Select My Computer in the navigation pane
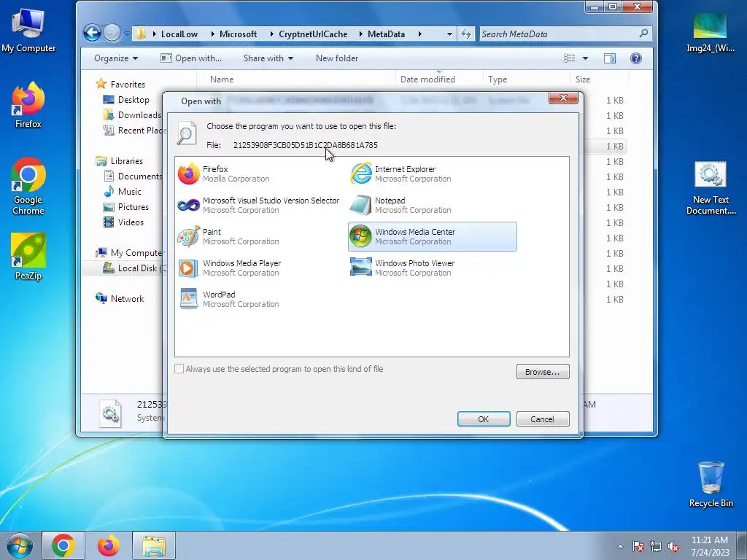The image size is (747, 560). 129,253
